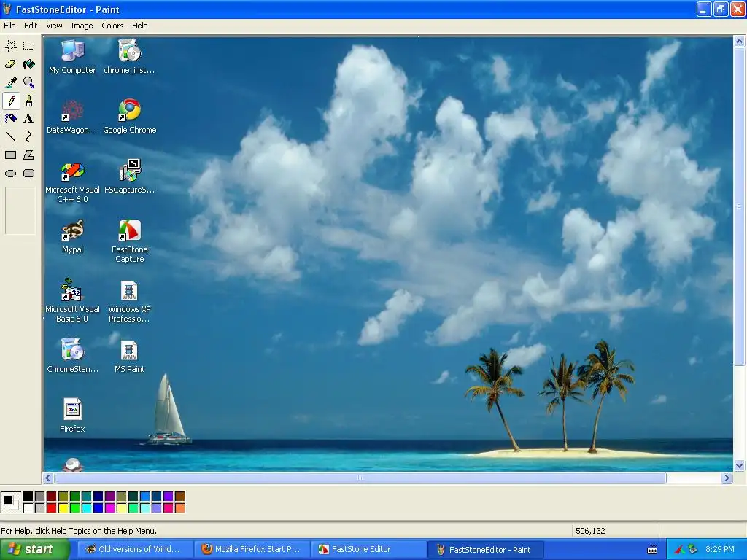The image size is (747, 560).
Task: Pick the magenta palette swatch
Action: coord(110,507)
